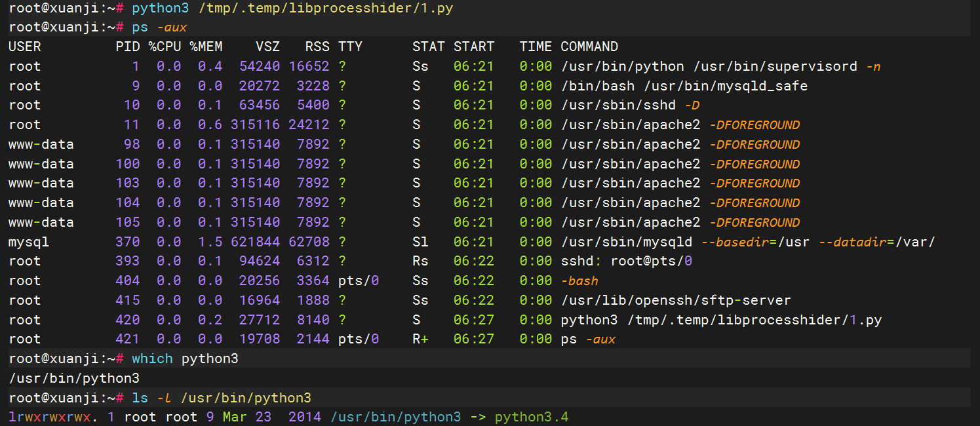This screenshot has height=426, width=980.
Task: Click the mysql user name
Action: (29, 242)
